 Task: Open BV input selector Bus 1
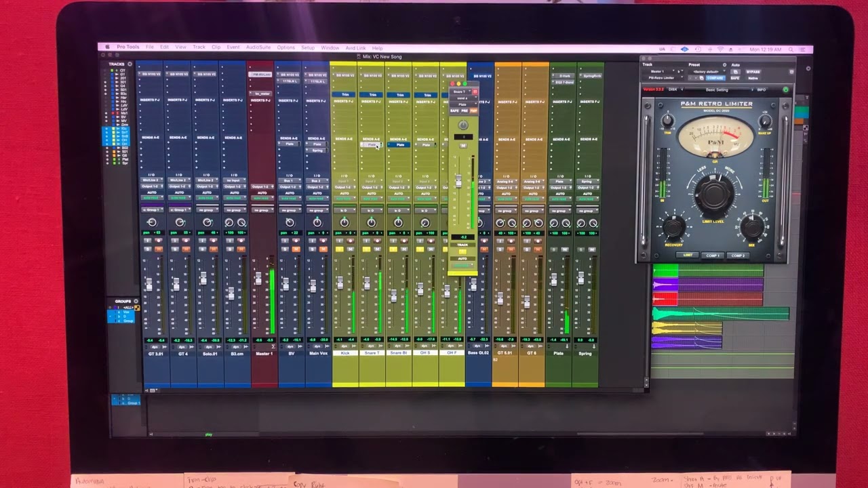tap(290, 181)
